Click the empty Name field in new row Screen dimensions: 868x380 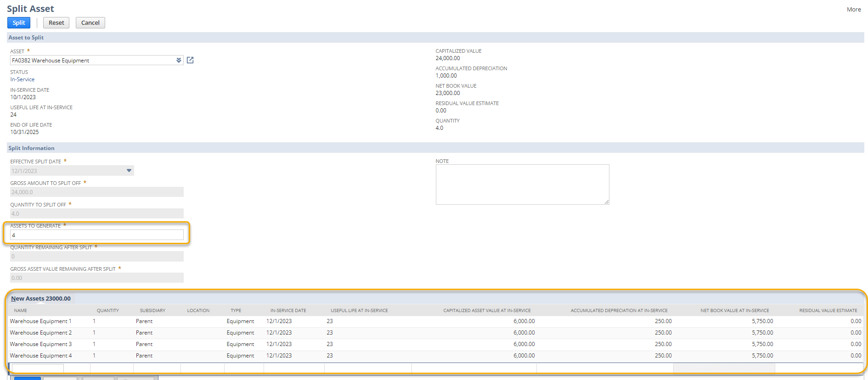coord(38,368)
